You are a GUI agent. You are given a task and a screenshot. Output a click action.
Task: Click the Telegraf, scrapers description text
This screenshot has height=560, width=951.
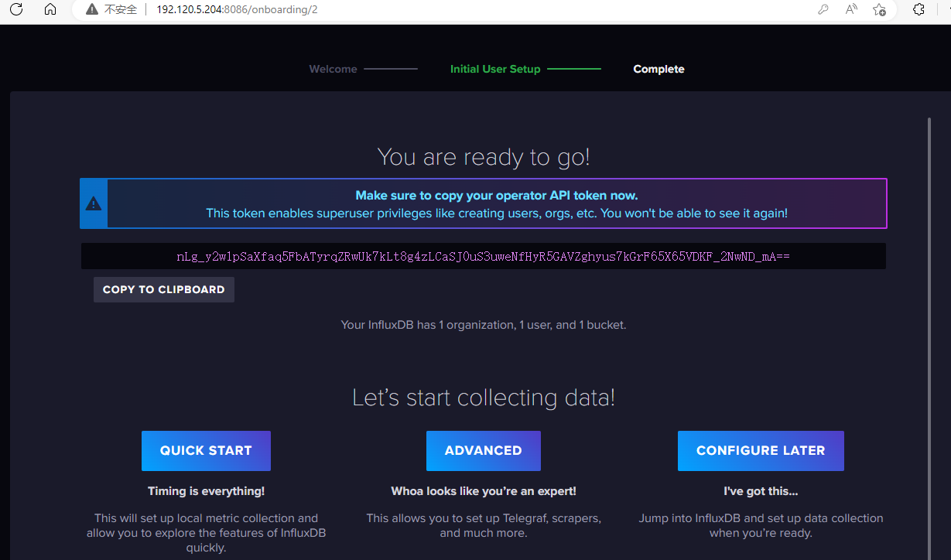click(x=484, y=526)
